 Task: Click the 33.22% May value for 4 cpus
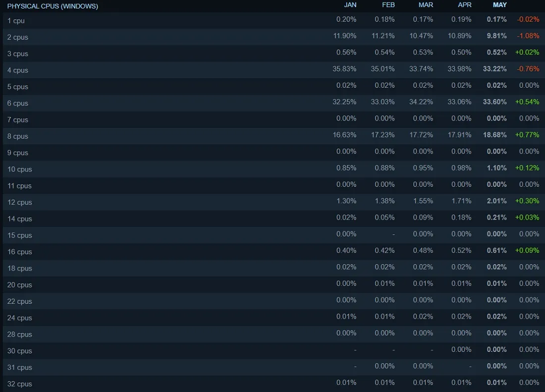pyautogui.click(x=494, y=69)
